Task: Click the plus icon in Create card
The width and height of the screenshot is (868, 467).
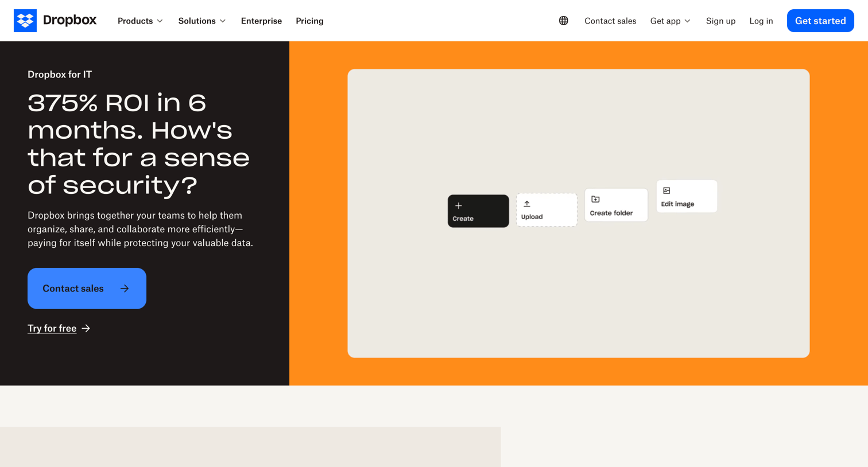Action: click(x=459, y=205)
